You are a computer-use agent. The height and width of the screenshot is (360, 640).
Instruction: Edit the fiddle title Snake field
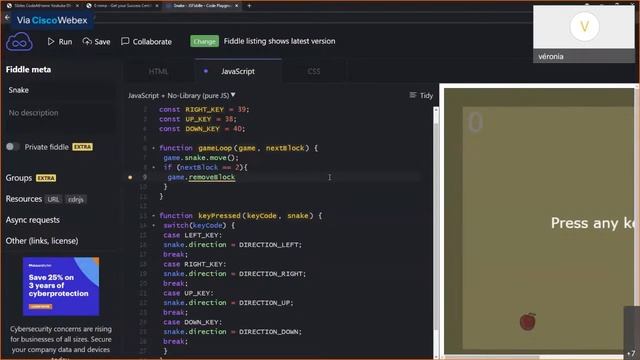click(60, 90)
